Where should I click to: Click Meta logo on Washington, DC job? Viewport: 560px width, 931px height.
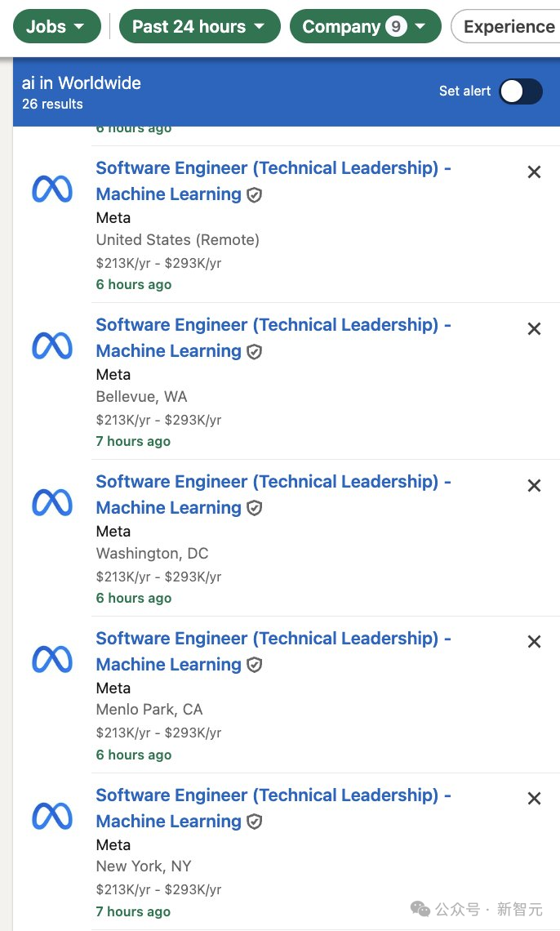click(x=52, y=503)
